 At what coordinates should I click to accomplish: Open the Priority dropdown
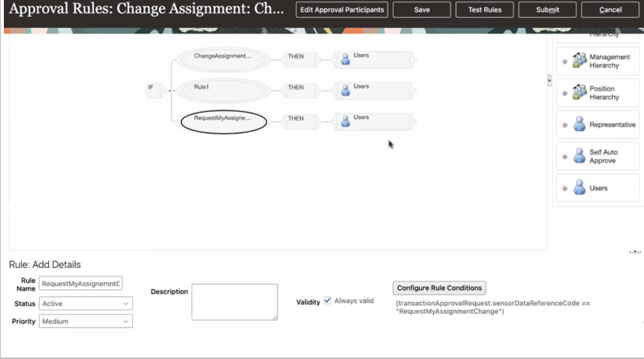click(85, 321)
